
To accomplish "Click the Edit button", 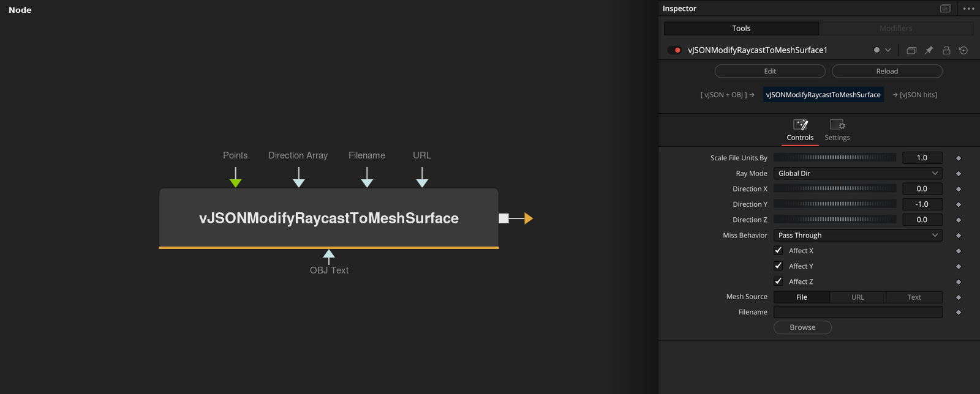I will (x=770, y=72).
